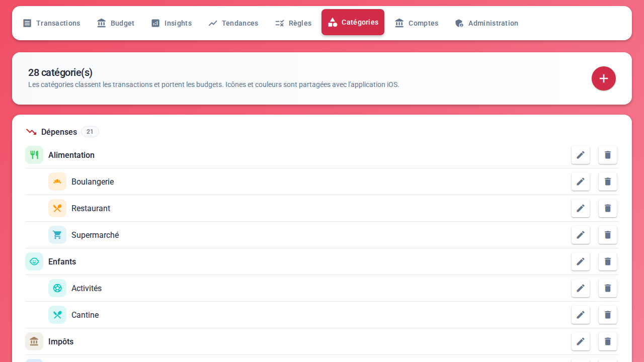644x362 pixels.
Task: Click the Supermarché shopping cart icon
Action: [57, 235]
